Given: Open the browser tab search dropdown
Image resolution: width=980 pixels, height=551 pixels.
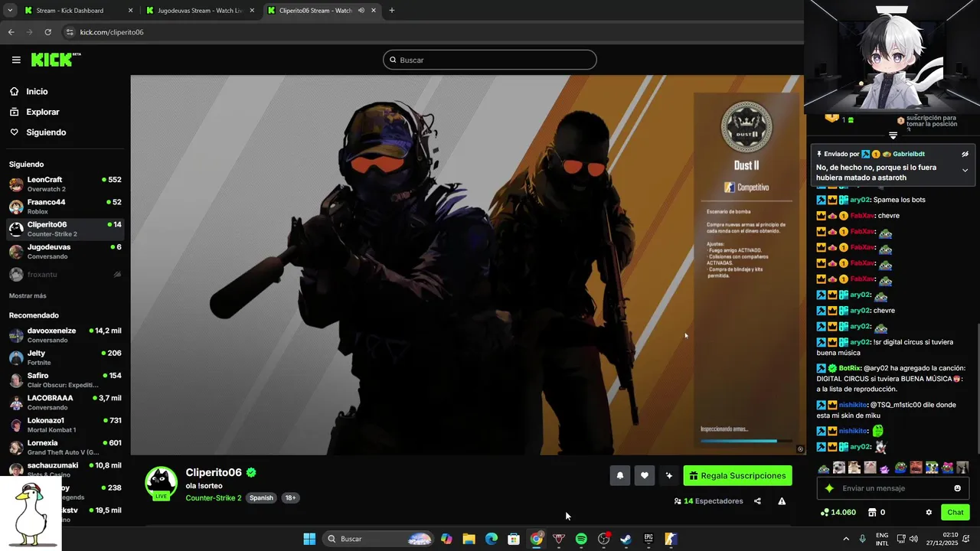Looking at the screenshot, I should pos(10,11).
